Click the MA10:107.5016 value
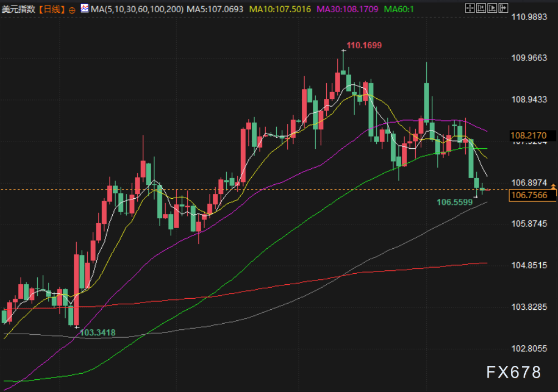This screenshot has width=558, height=392. point(280,9)
